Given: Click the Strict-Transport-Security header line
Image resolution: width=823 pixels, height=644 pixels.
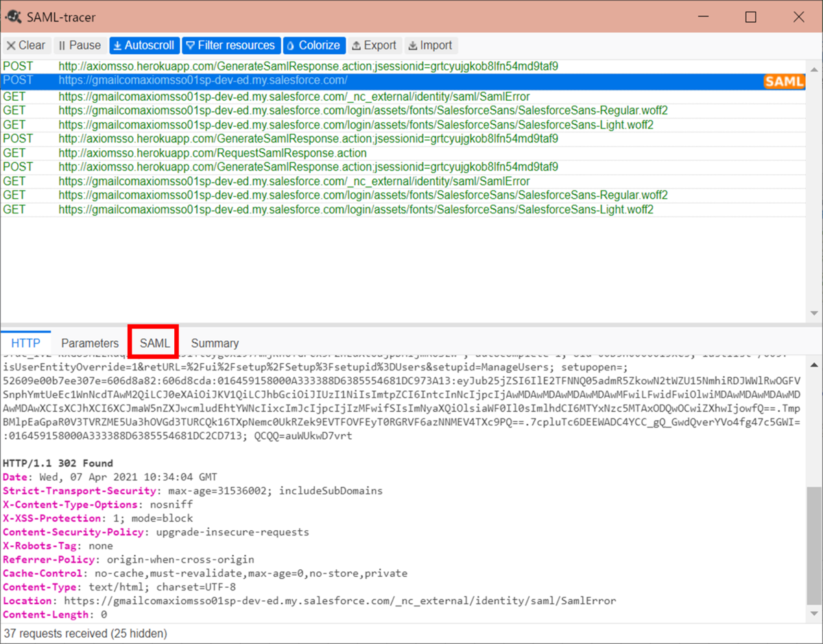Looking at the screenshot, I should click(193, 490).
